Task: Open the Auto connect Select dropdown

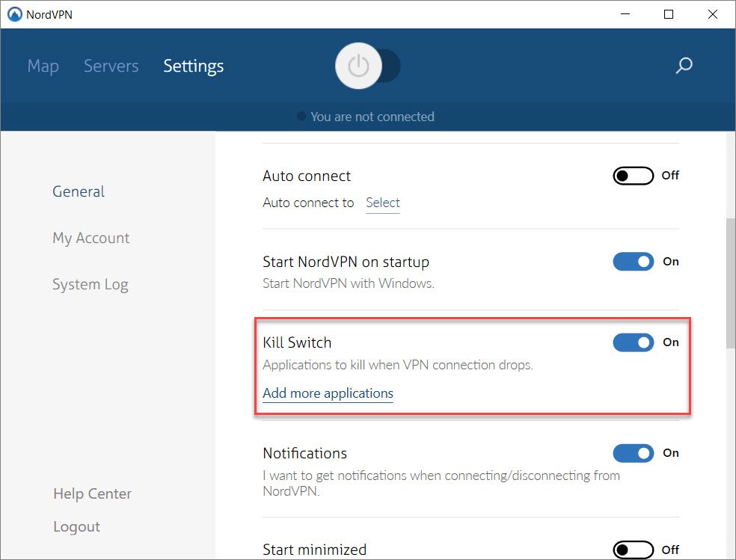Action: coord(382,203)
